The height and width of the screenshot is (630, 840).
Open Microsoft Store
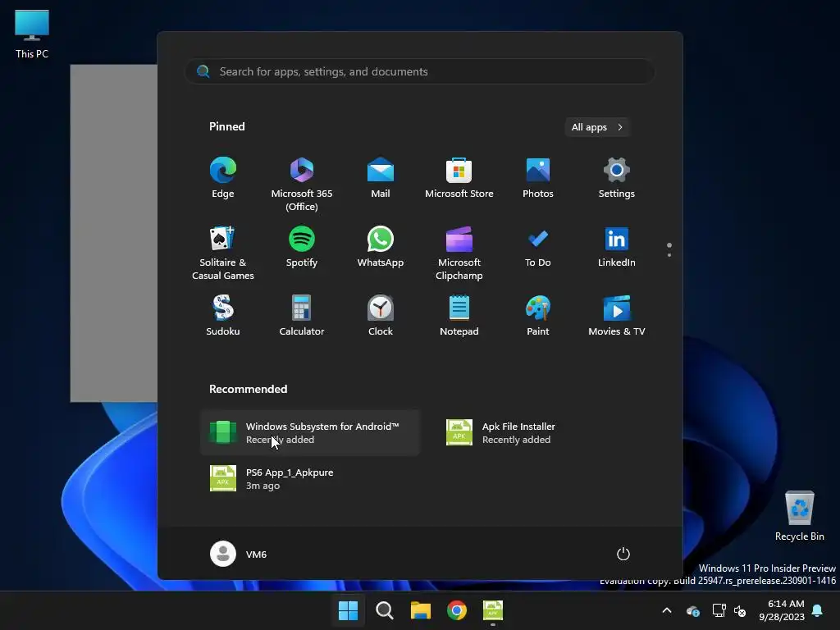click(x=459, y=178)
